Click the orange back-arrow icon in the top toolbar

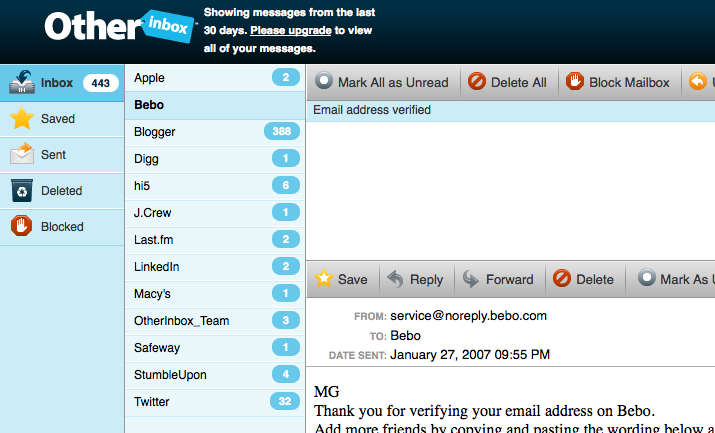tap(698, 81)
